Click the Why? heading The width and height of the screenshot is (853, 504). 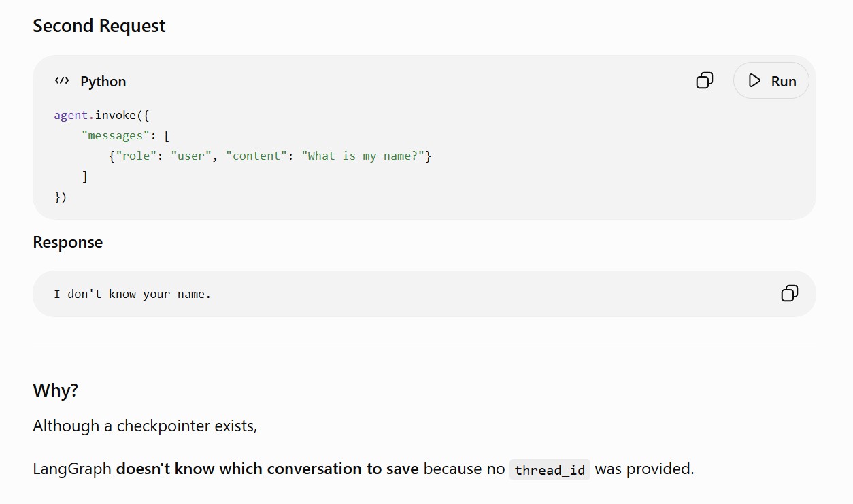click(x=56, y=390)
